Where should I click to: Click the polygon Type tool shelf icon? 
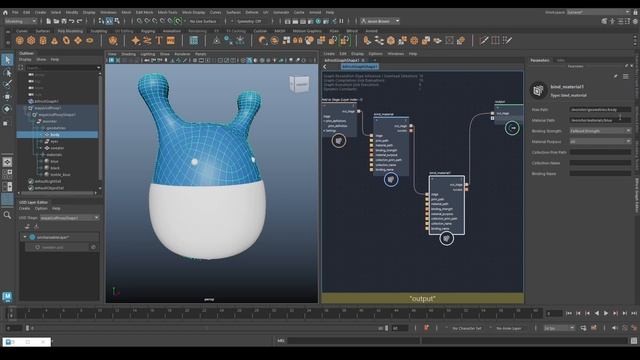tap(159, 40)
